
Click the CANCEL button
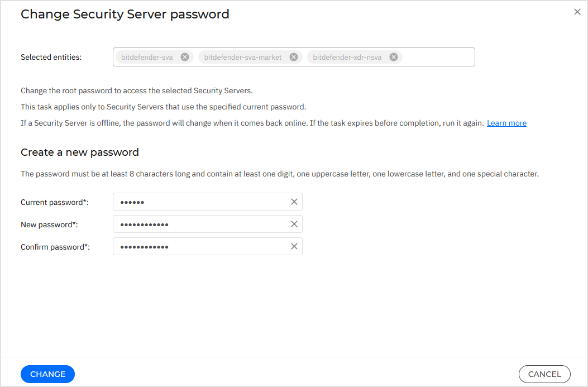pyautogui.click(x=544, y=374)
